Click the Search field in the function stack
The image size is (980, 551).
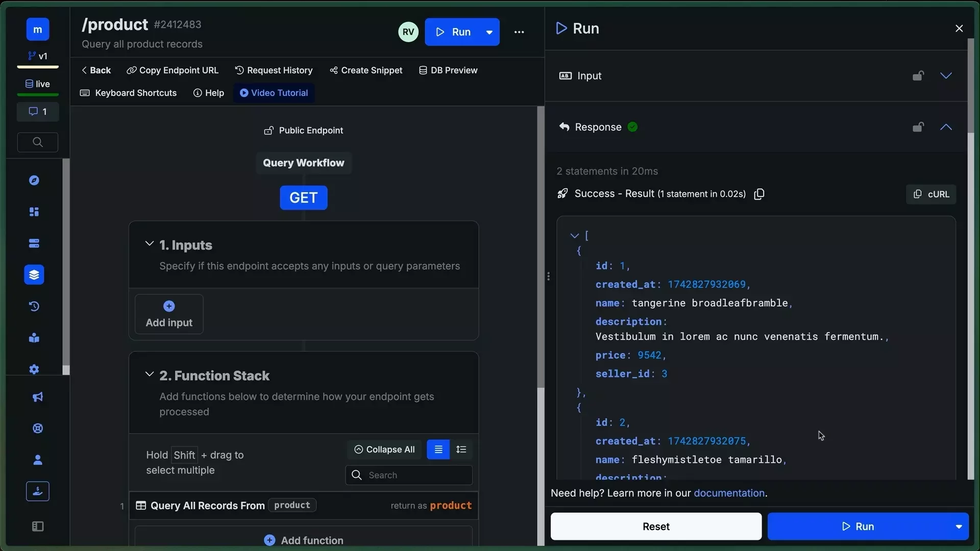point(408,475)
